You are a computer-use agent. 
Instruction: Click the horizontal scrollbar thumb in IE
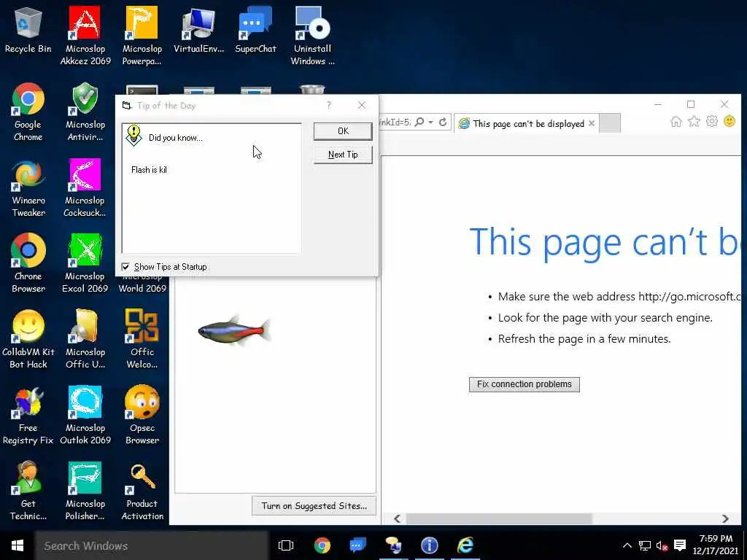[x=499, y=518]
